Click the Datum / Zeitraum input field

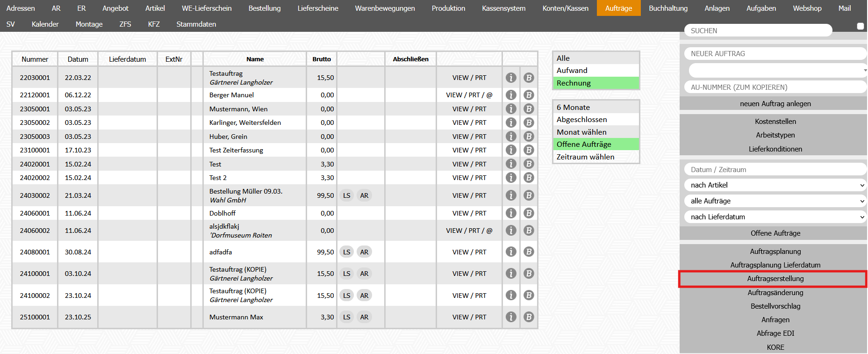775,170
